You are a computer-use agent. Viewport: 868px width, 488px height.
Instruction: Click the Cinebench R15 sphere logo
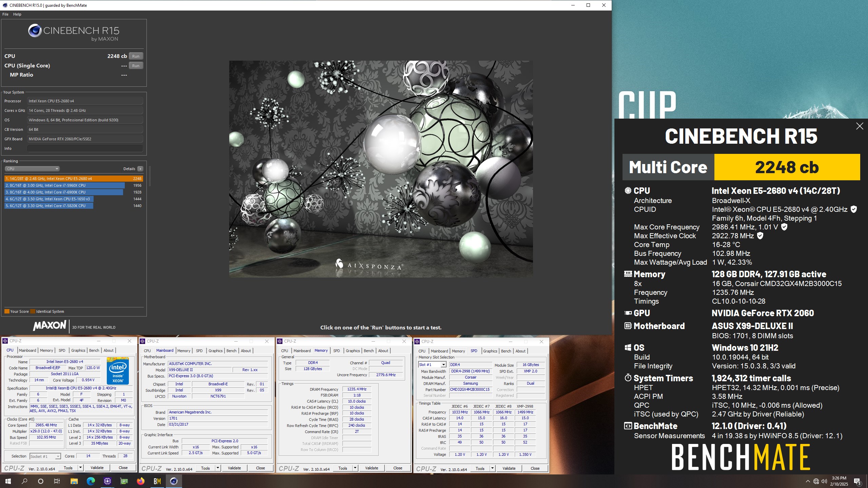[35, 31]
